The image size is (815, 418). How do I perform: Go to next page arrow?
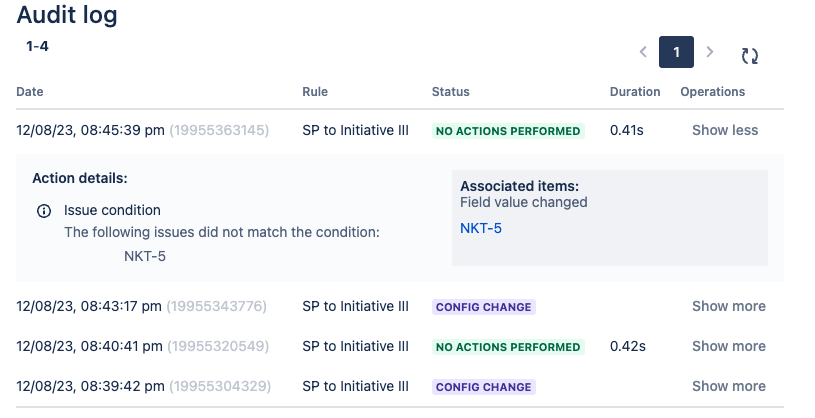(x=710, y=52)
